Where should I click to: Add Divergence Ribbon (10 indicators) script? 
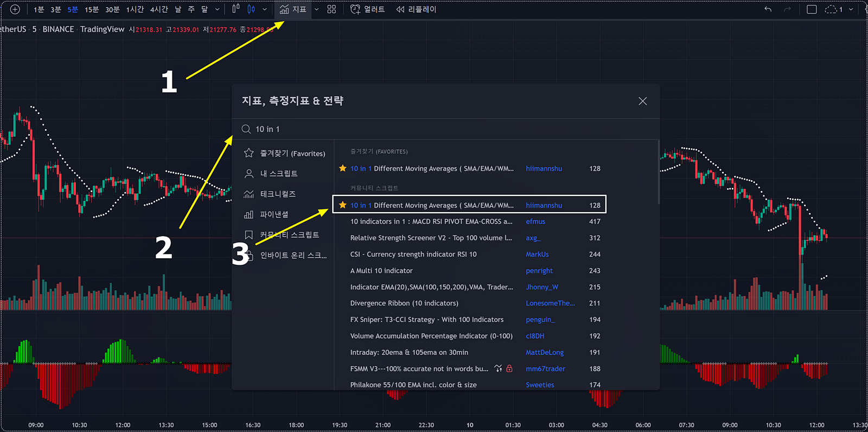[404, 303]
